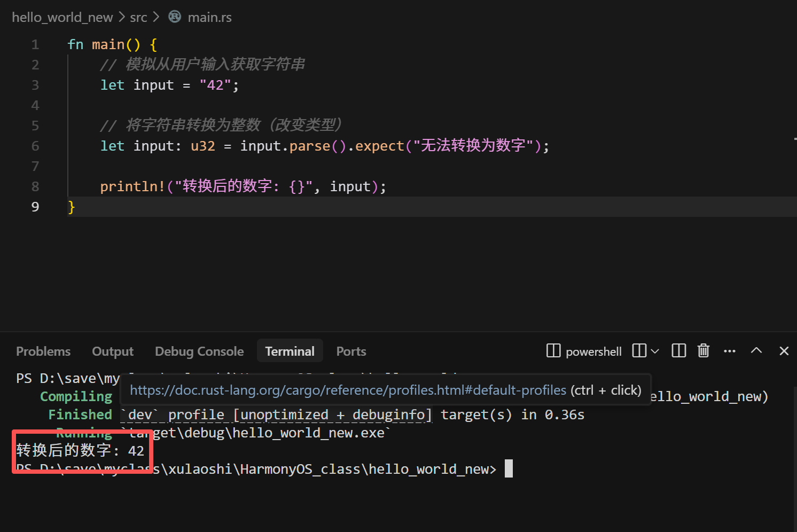Click the expect method call
The image size is (797, 532).
pos(380,146)
